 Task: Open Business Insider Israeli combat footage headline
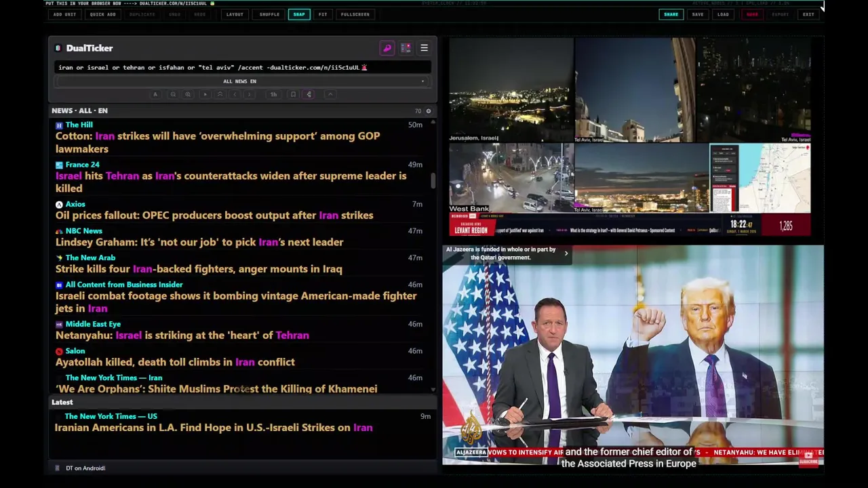[236, 302]
